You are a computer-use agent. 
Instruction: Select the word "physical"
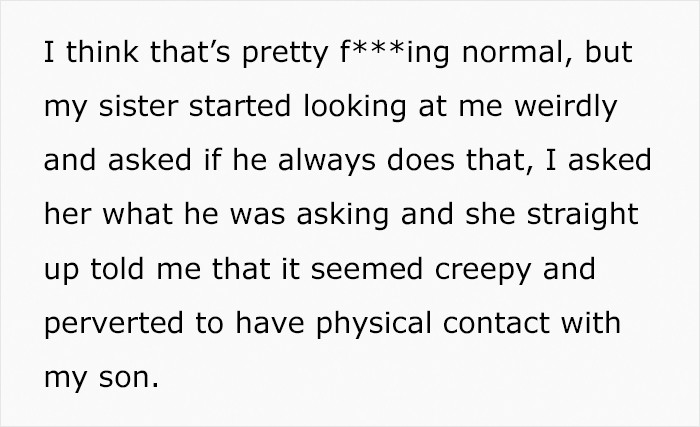click(x=374, y=324)
